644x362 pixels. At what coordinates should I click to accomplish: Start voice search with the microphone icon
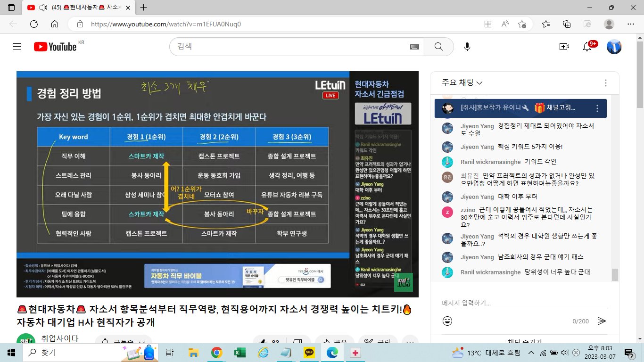pos(467,47)
